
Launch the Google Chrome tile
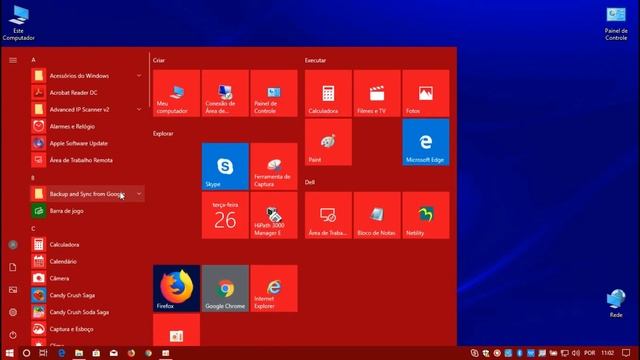click(x=225, y=288)
